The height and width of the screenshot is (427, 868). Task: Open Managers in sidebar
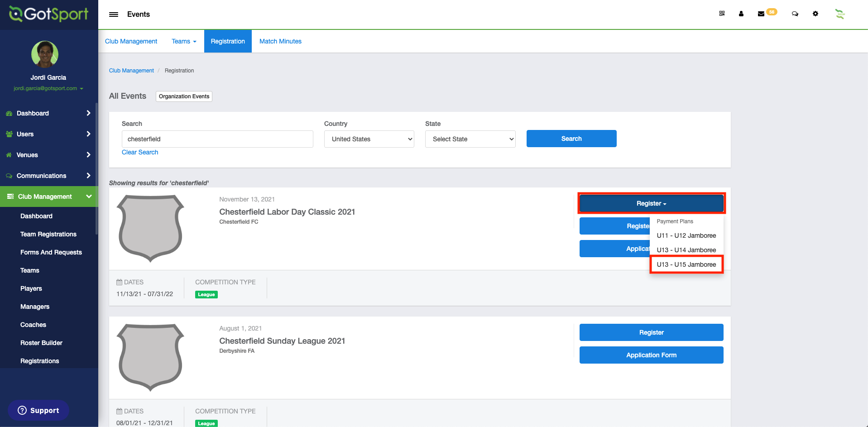[x=35, y=307]
